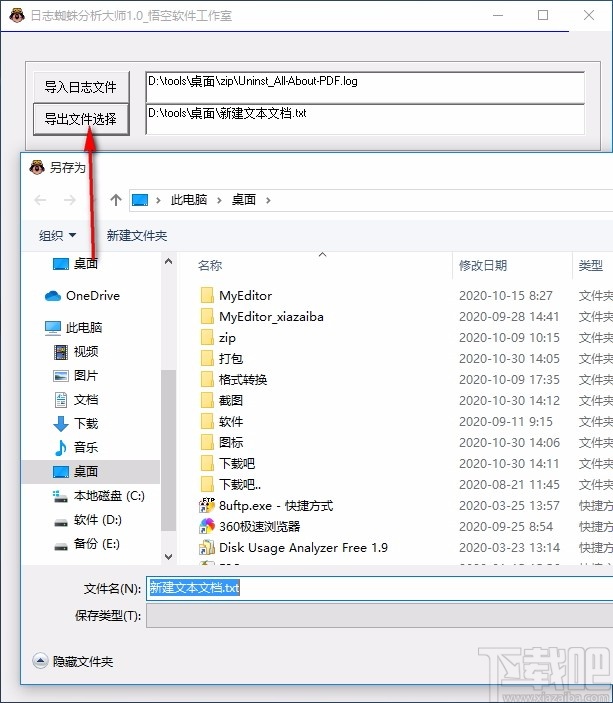This screenshot has height=703, width=613.
Task: Sort by 类型 column header
Action: [593, 265]
